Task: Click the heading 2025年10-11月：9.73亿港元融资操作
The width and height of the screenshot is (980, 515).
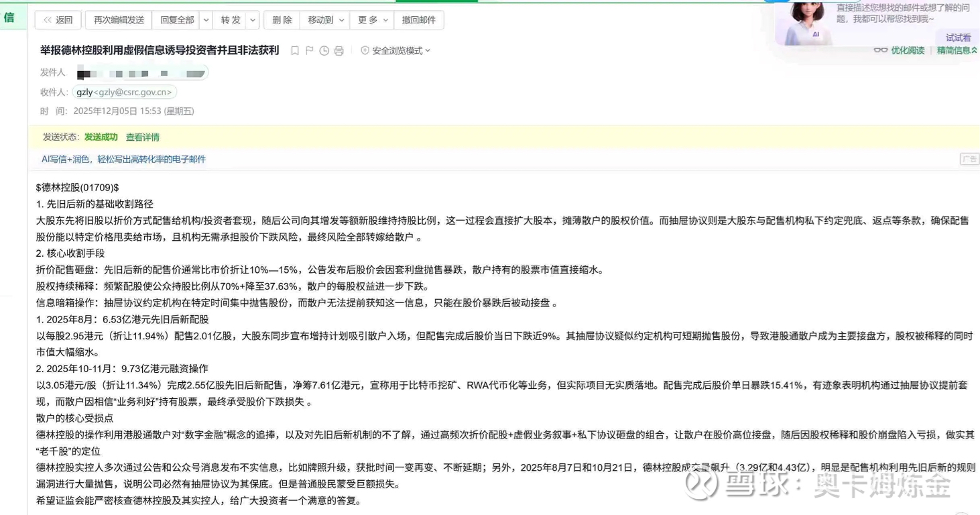Action: pos(122,369)
